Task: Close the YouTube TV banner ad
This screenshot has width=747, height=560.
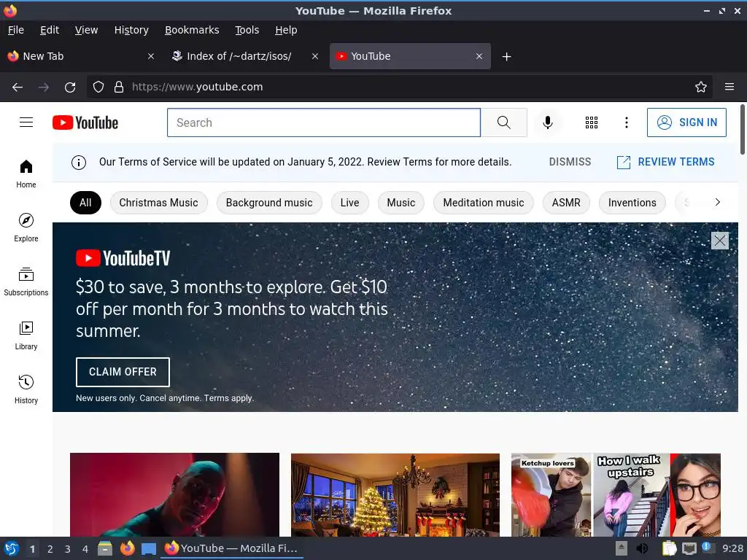Action: pyautogui.click(x=719, y=241)
